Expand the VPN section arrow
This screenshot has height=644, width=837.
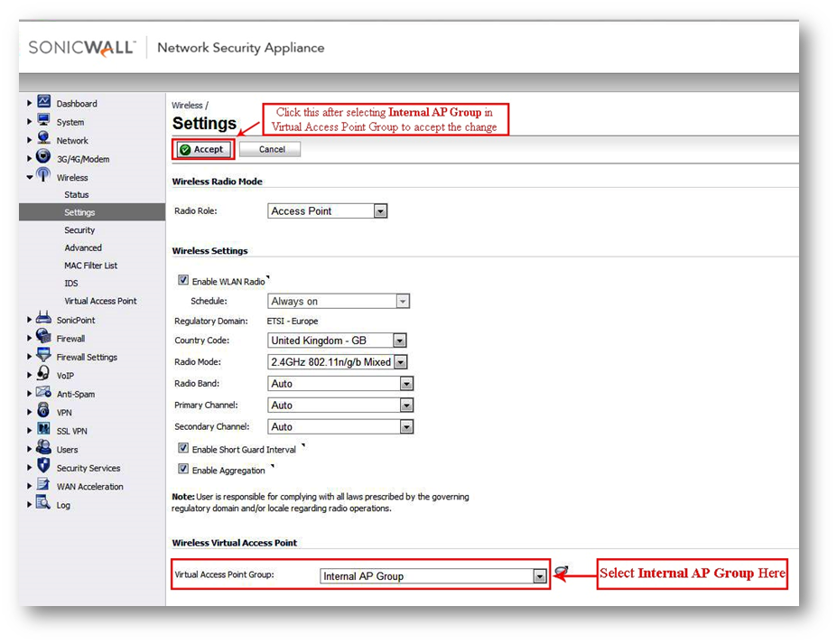pyautogui.click(x=30, y=412)
